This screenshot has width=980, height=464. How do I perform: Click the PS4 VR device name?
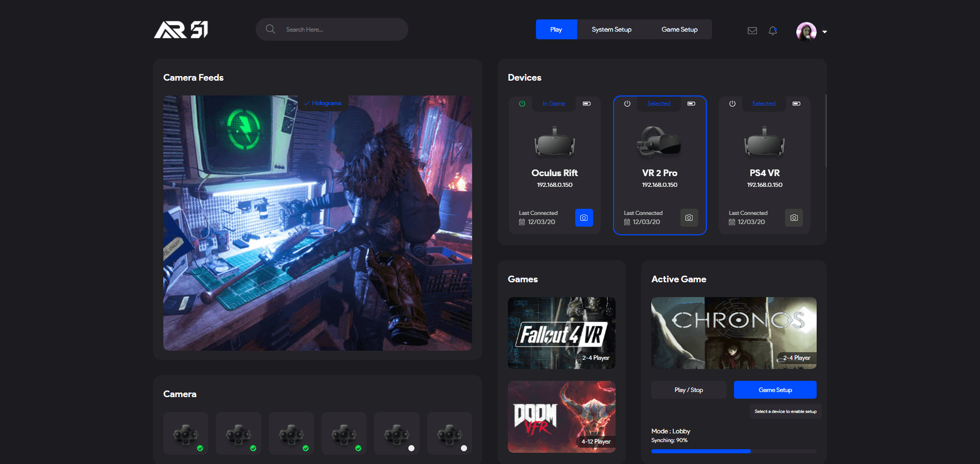(765, 173)
